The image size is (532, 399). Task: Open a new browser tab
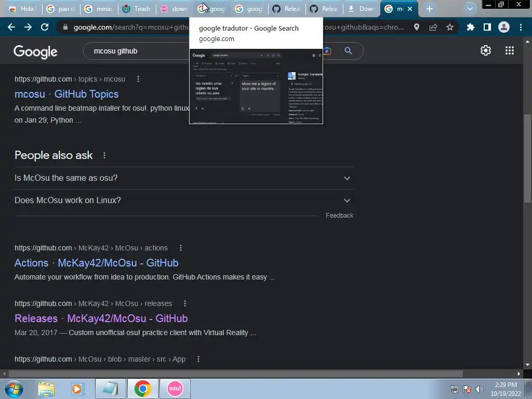[430, 9]
